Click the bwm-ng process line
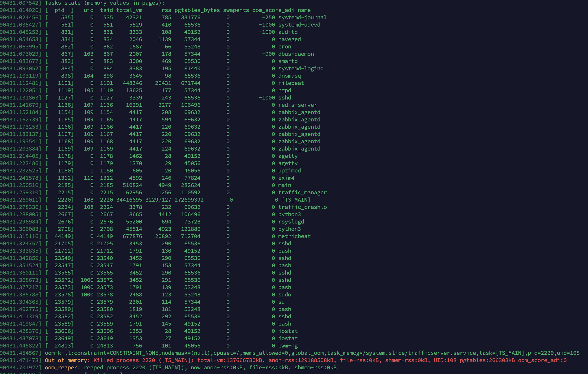This screenshot has width=588, height=374. coord(288,345)
